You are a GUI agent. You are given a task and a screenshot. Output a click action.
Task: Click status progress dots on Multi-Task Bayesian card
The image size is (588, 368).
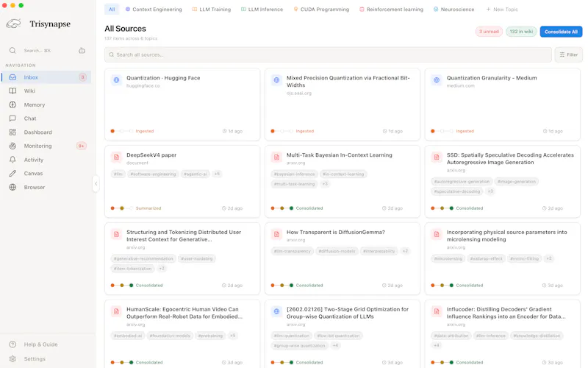(282, 208)
